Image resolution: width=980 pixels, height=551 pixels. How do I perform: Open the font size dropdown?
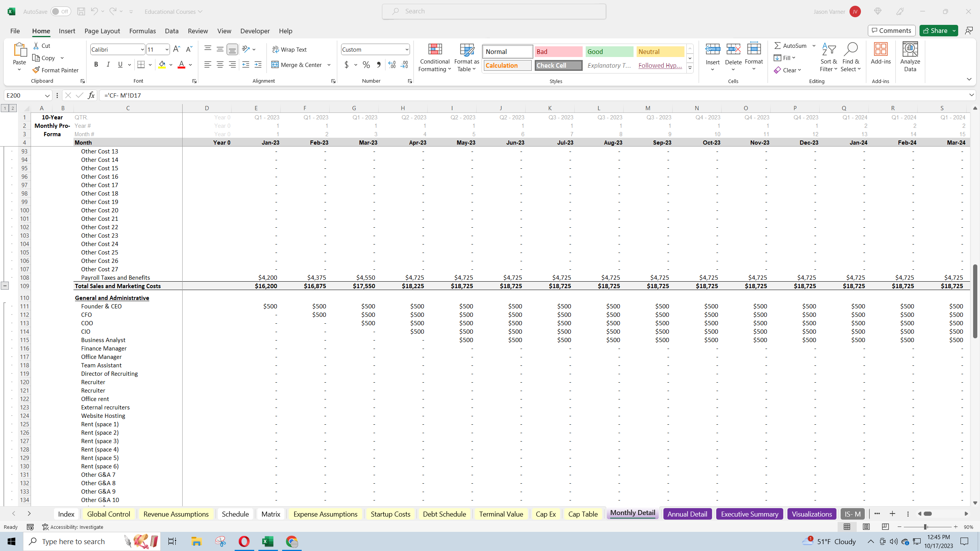(167, 49)
